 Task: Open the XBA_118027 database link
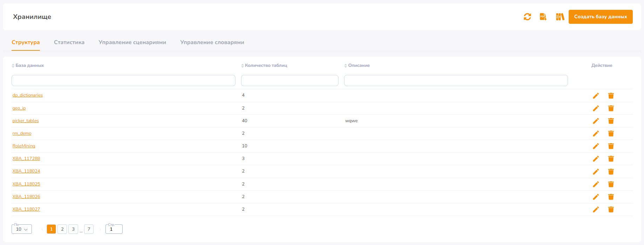26,209
